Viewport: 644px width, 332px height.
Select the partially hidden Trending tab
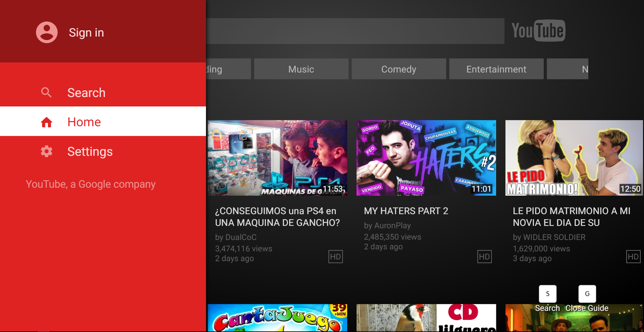pyautogui.click(x=229, y=69)
